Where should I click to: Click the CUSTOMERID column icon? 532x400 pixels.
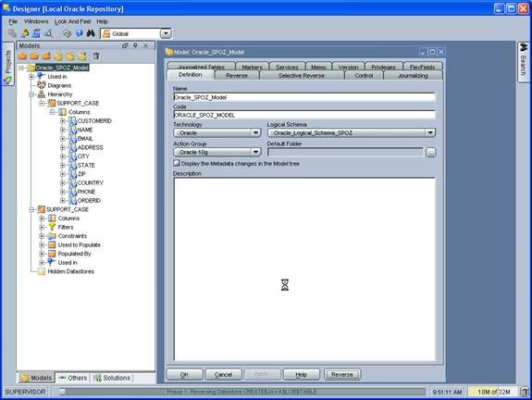[72, 120]
